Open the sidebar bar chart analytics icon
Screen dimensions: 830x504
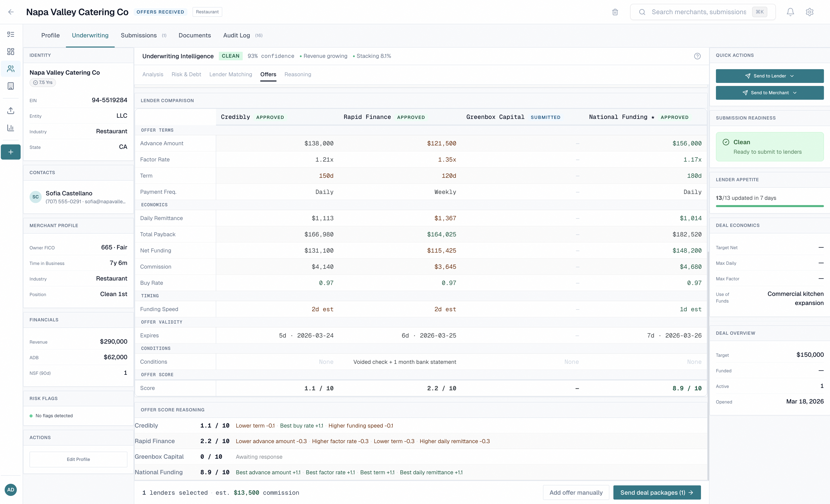pyautogui.click(x=11, y=128)
